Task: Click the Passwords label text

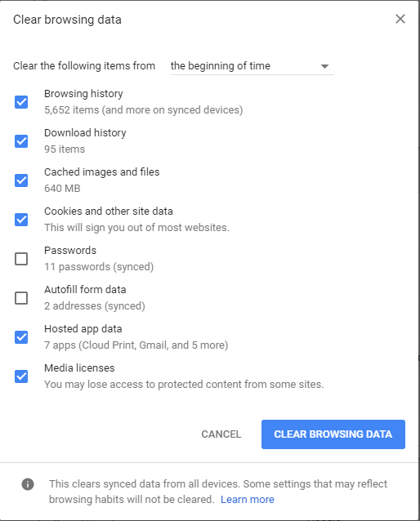Action: (70, 250)
